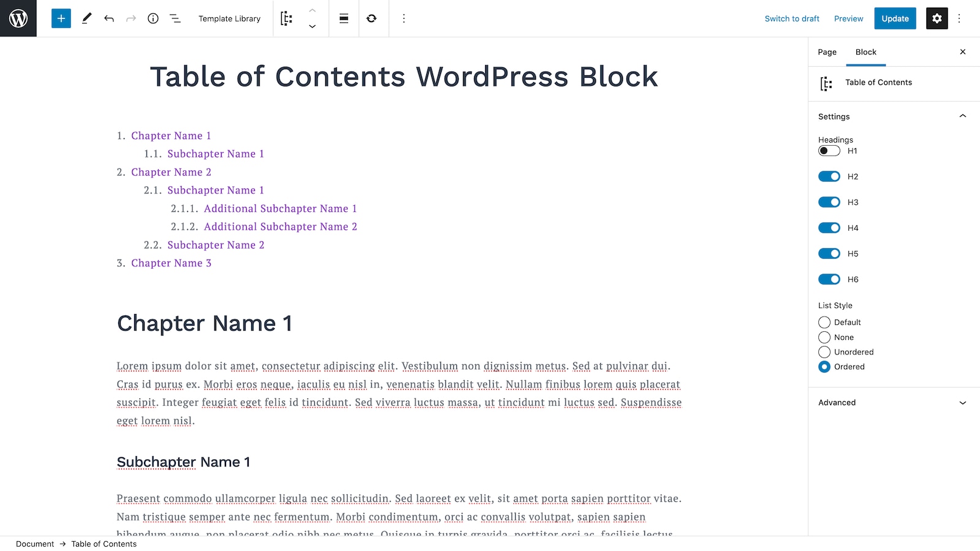Click the Table of Contents sidebar title
The height and width of the screenshot is (551, 980).
pyautogui.click(x=878, y=82)
